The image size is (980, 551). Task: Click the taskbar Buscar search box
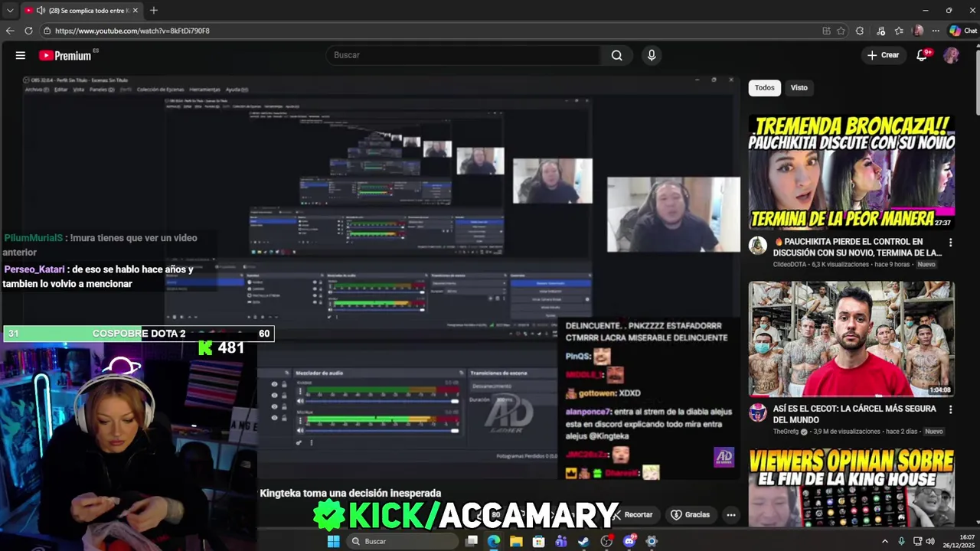[401, 541]
